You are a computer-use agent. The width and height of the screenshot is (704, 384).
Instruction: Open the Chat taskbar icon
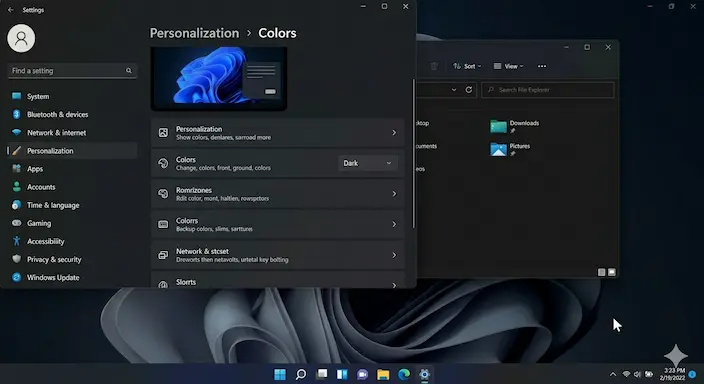(363, 374)
